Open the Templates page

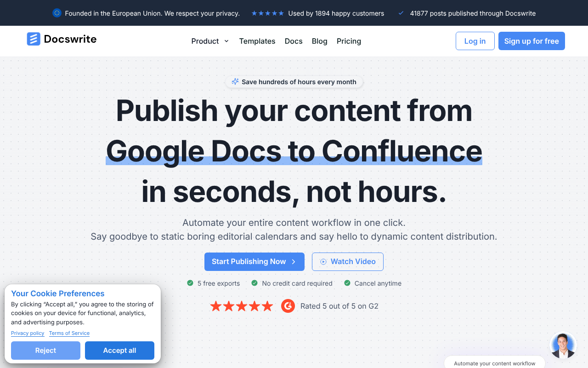[x=257, y=41]
